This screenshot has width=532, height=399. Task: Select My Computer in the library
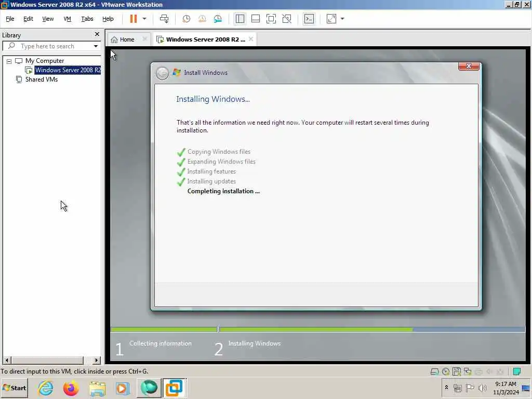pos(45,61)
